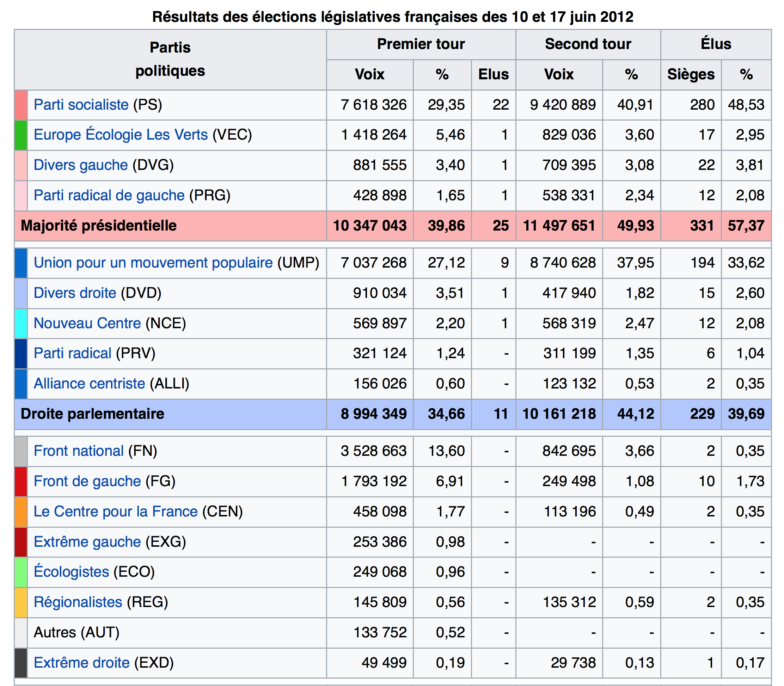Image resolution: width=784 pixels, height=686 pixels.
Task: Click the Front national votes 3 528 663
Action: (374, 451)
